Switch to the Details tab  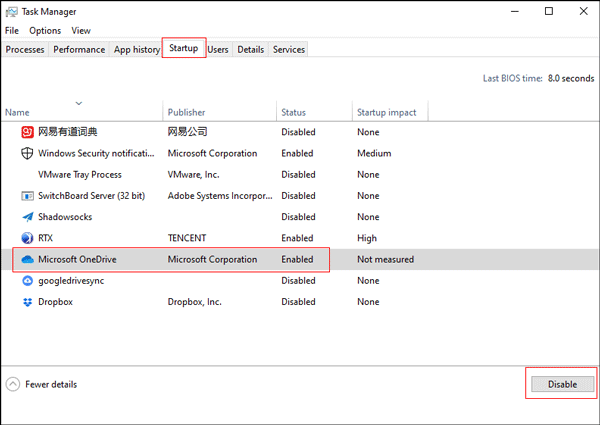point(251,49)
